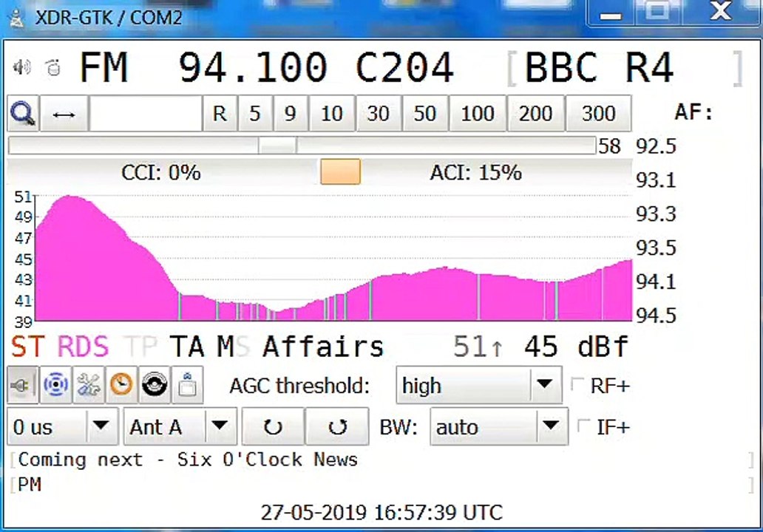Select the 9 kHz step button
The width and height of the screenshot is (763, 532).
click(291, 114)
